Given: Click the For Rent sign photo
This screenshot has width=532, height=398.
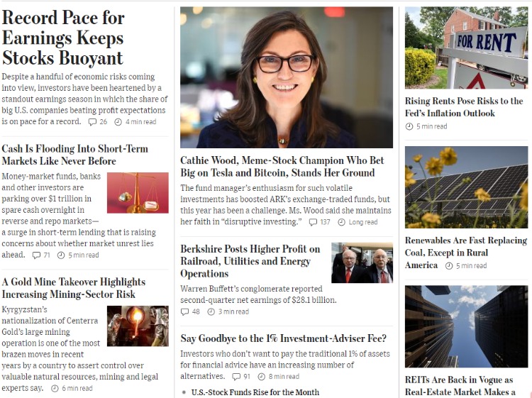Looking at the screenshot, I should [466, 48].
